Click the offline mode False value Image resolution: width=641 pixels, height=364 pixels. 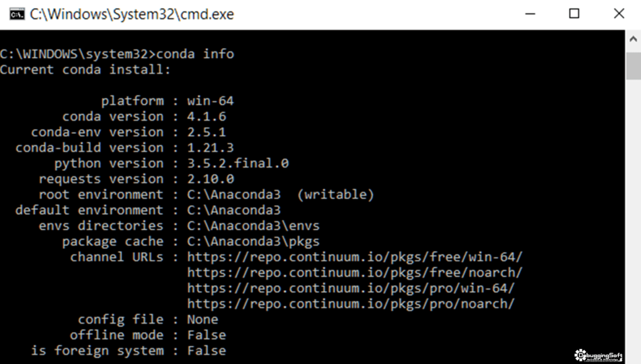coord(207,335)
